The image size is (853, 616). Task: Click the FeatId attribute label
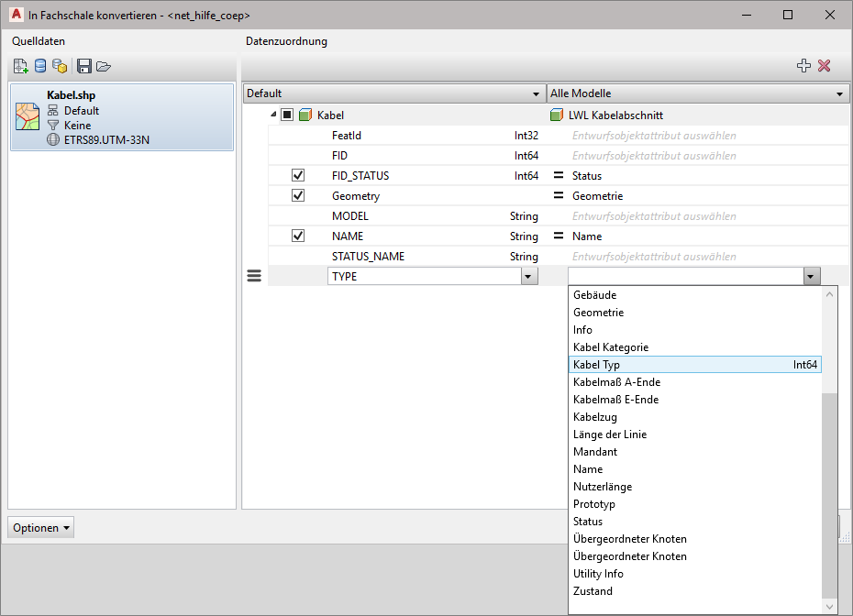point(347,136)
